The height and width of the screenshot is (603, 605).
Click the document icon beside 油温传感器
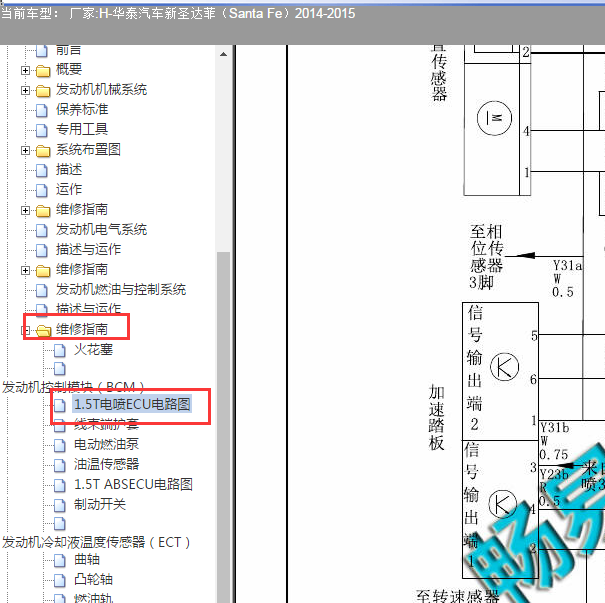point(59,465)
